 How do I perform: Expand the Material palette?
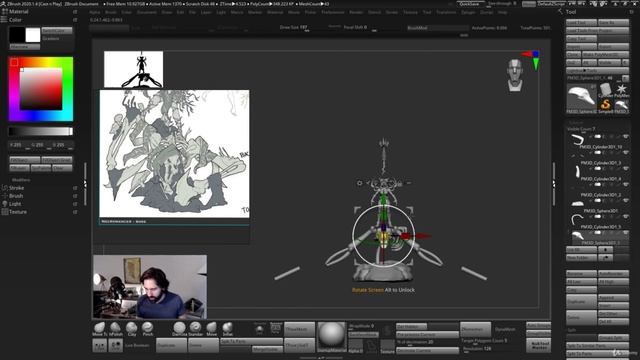pyautogui.click(x=18, y=12)
